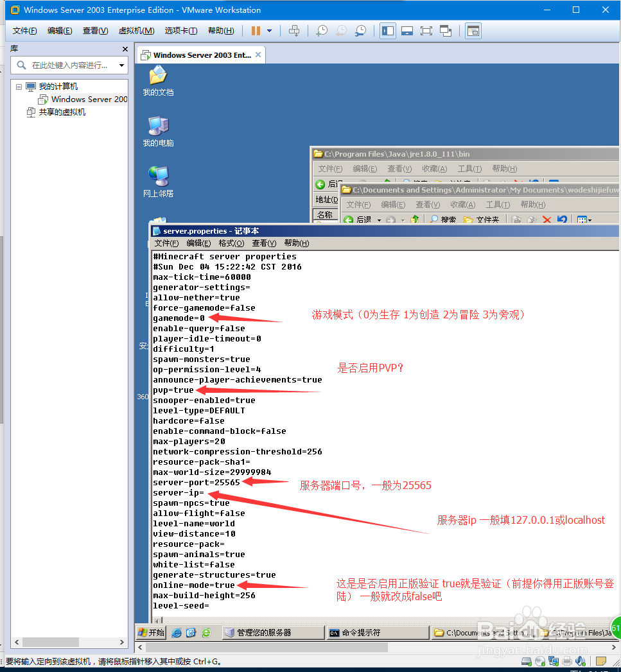The image size is (621, 672).
Task: Open Notepad 格式(O) menu
Action: [x=231, y=243]
